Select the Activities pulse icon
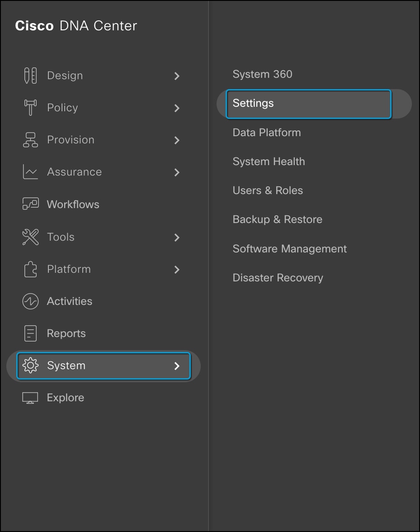This screenshot has height=532, width=420. click(30, 301)
